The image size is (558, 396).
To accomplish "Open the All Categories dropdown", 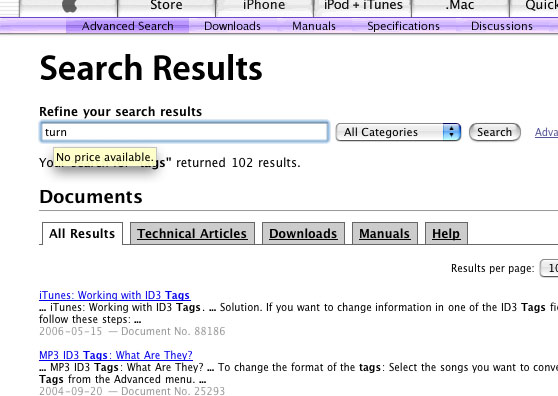I will click(398, 132).
